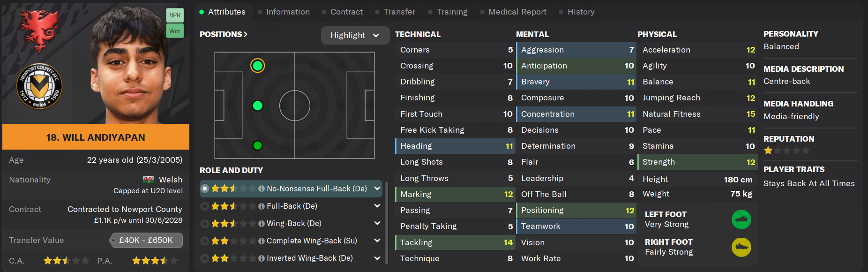
Task: Click the red Wales dragon crest
Action: click(39, 30)
